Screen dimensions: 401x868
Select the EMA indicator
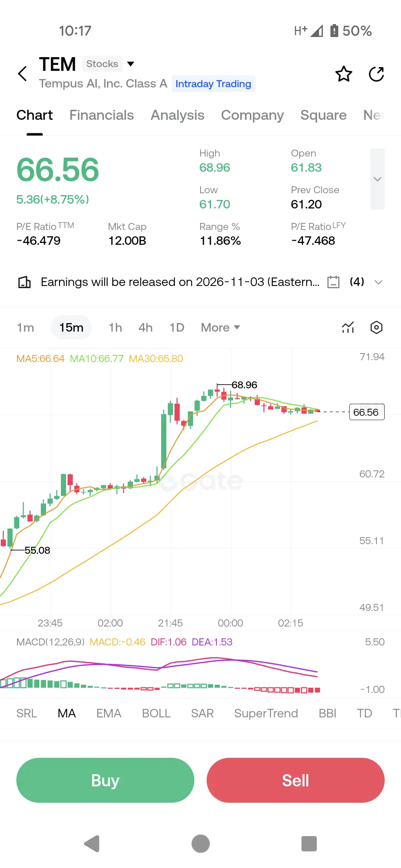coord(109,713)
